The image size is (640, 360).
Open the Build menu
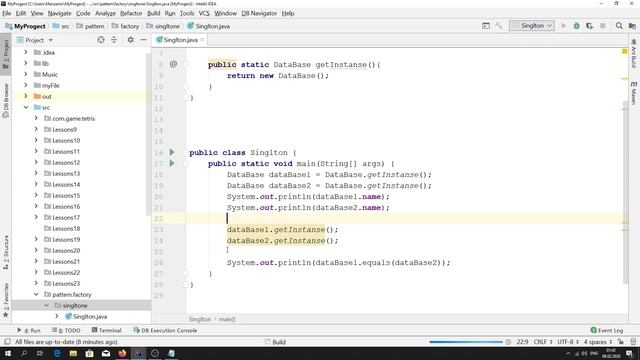[153, 13]
